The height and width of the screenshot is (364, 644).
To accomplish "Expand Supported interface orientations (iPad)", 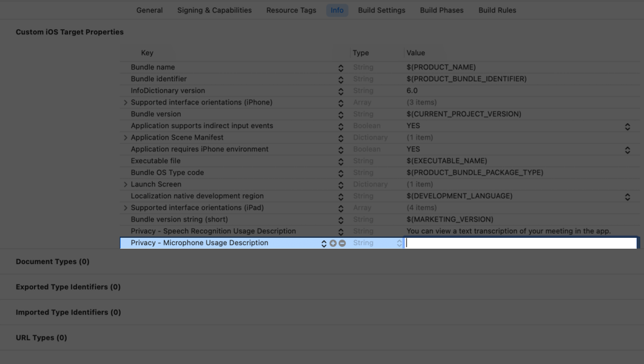I will (126, 207).
